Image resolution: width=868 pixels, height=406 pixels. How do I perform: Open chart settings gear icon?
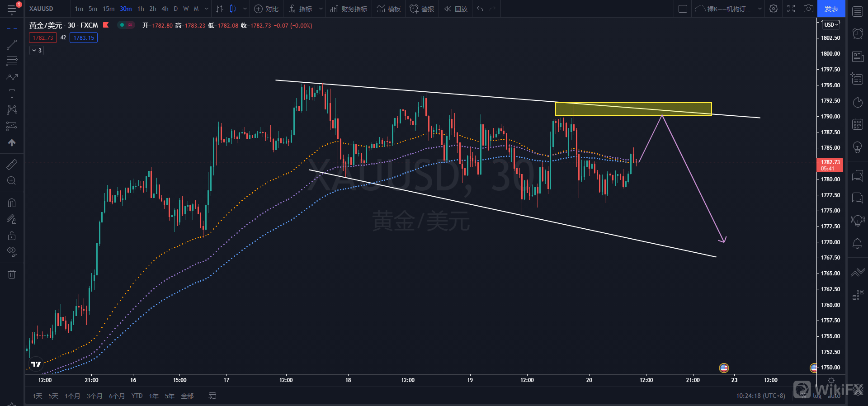pyautogui.click(x=774, y=9)
